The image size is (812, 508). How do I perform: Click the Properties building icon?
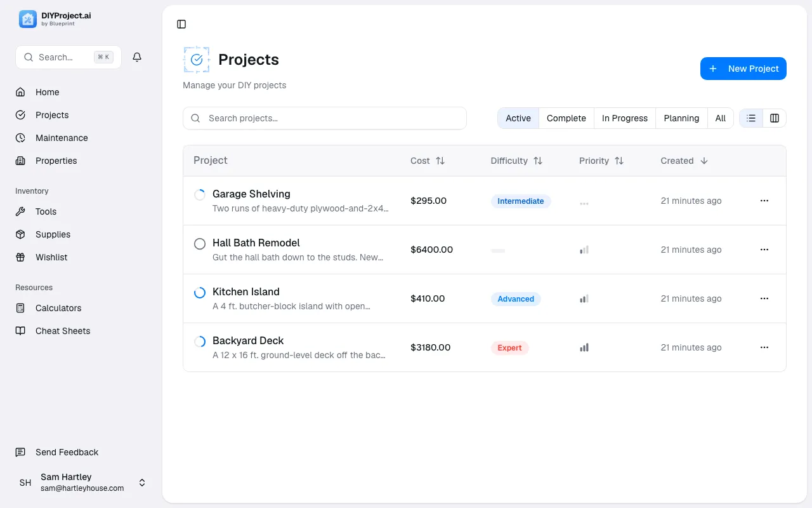point(20,161)
